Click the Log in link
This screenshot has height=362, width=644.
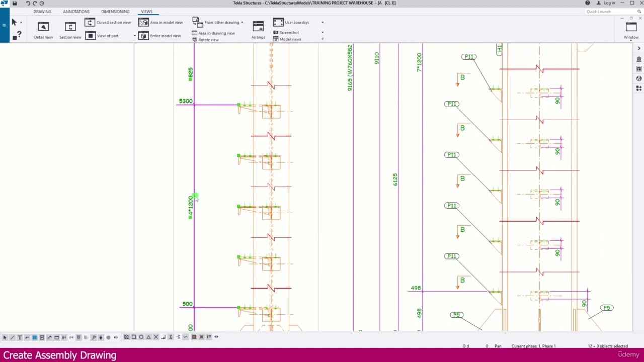tap(609, 3)
